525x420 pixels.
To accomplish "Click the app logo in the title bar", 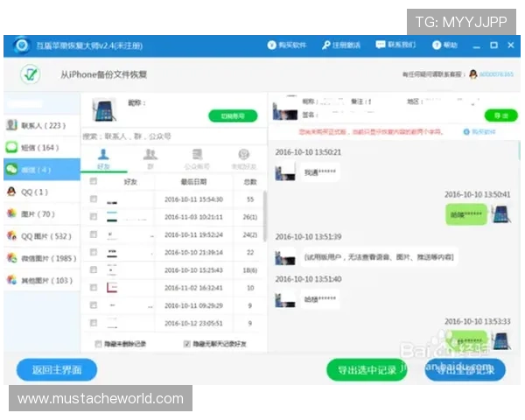I will [x=22, y=45].
